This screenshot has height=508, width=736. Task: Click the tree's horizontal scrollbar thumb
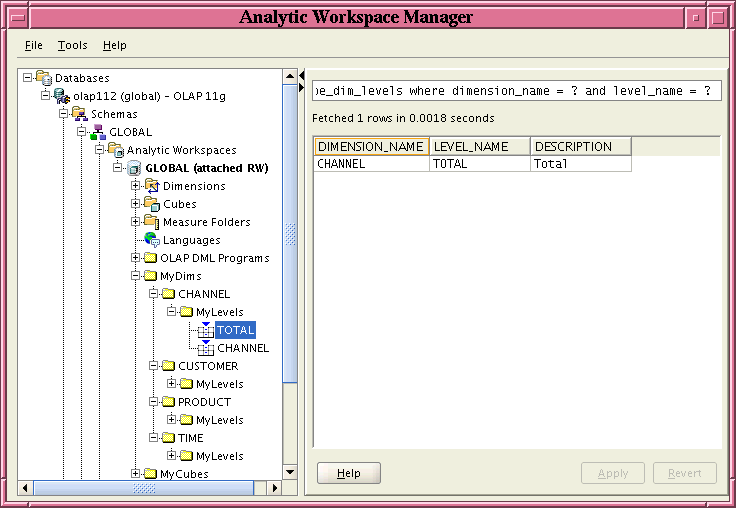point(144,488)
